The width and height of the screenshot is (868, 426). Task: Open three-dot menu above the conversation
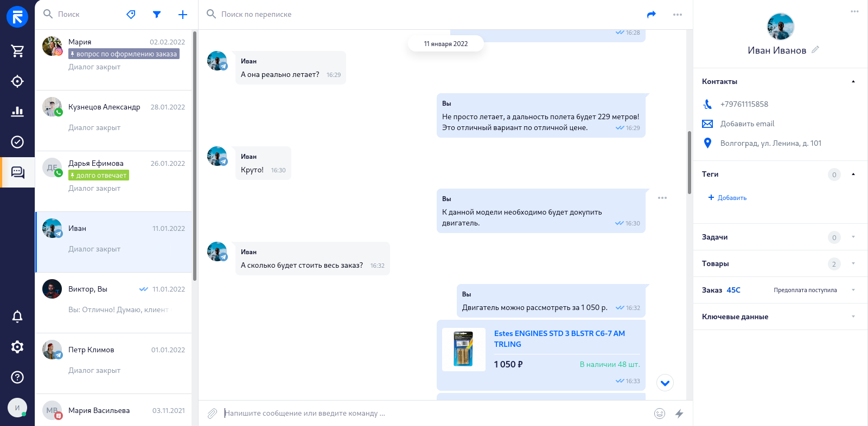point(677,14)
